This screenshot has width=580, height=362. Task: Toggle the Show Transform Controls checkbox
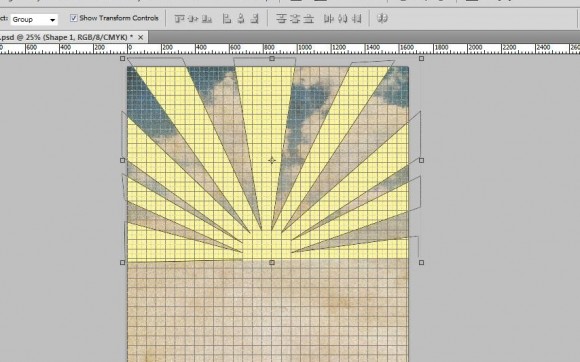[74, 18]
